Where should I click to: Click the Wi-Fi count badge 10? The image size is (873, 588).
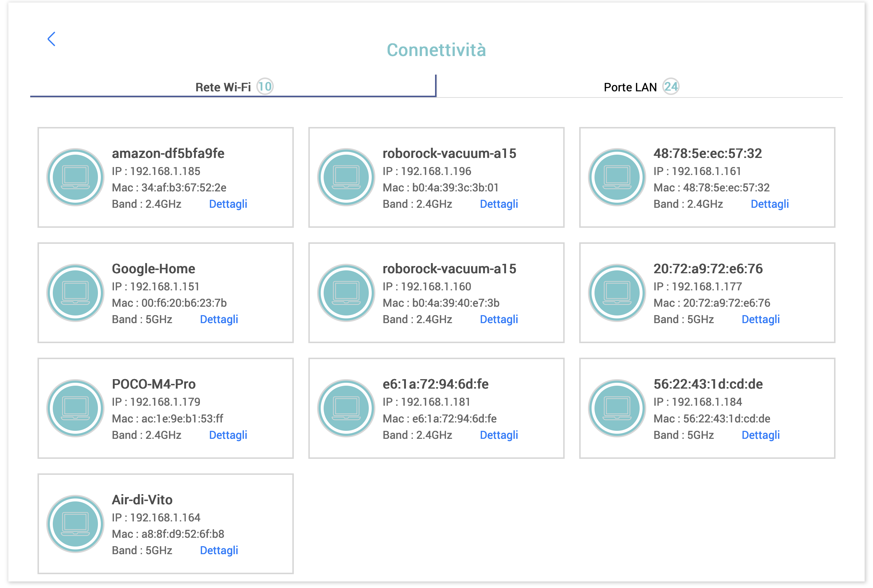pyautogui.click(x=265, y=87)
